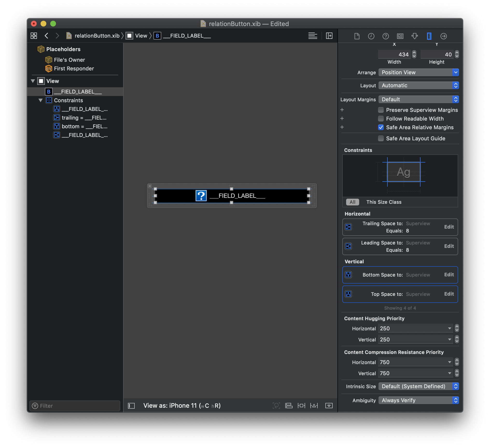This screenshot has height=448, width=490.
Task: Enable Preserve Superview Margins
Action: (x=381, y=110)
